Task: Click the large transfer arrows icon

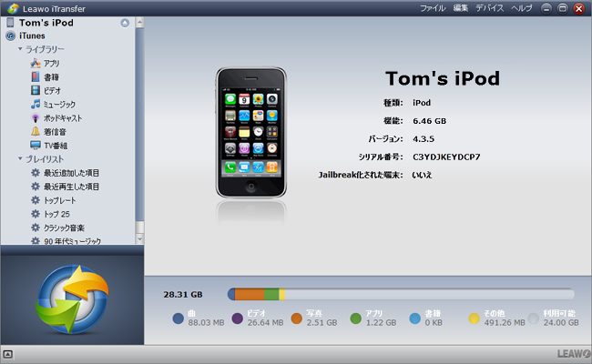Action: point(72,299)
